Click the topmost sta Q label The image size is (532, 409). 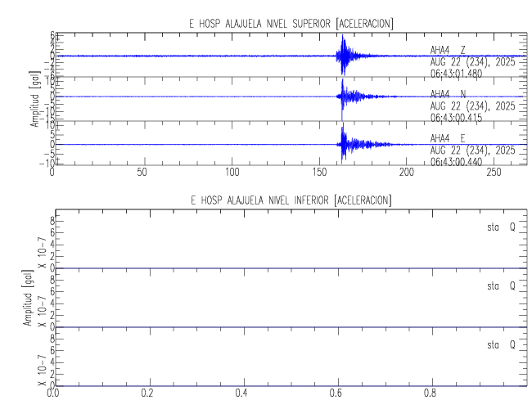point(500,229)
